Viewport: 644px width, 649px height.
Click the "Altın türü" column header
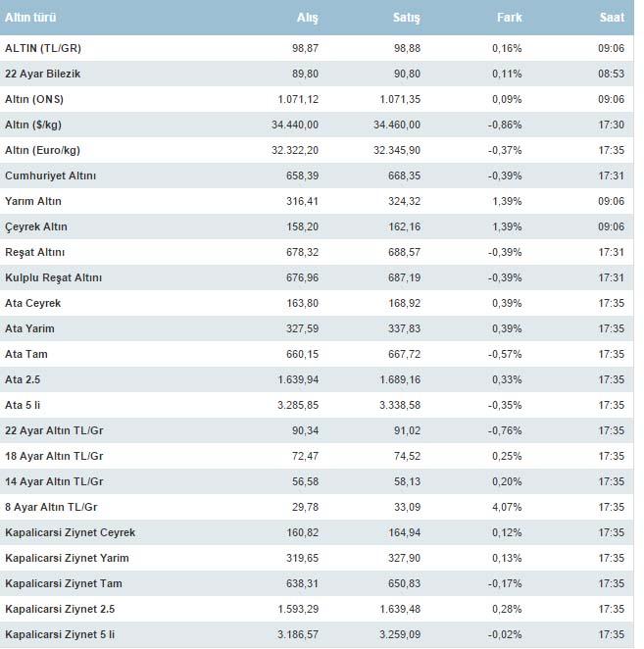pos(31,19)
